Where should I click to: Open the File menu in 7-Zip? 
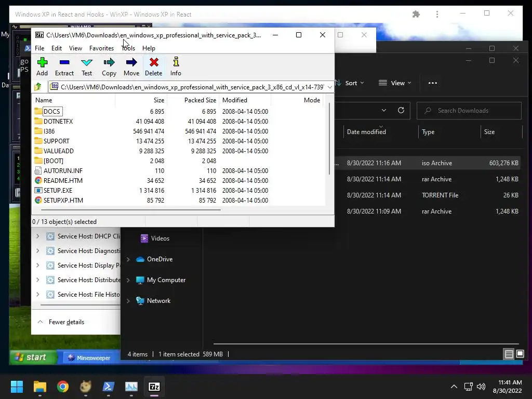pyautogui.click(x=39, y=48)
